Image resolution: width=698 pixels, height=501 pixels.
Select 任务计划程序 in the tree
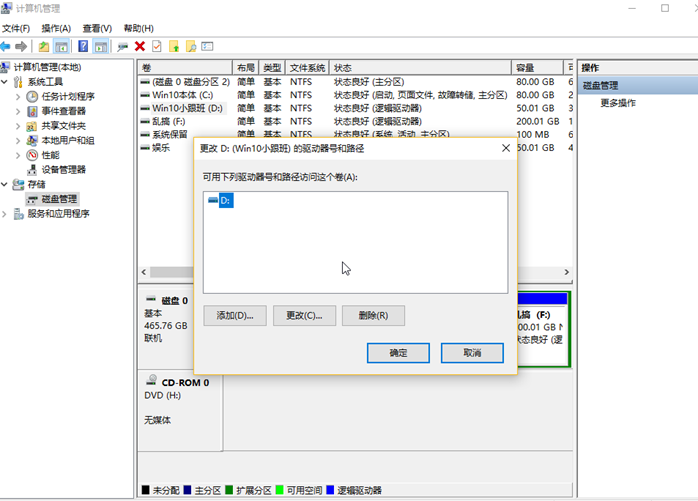(67, 96)
